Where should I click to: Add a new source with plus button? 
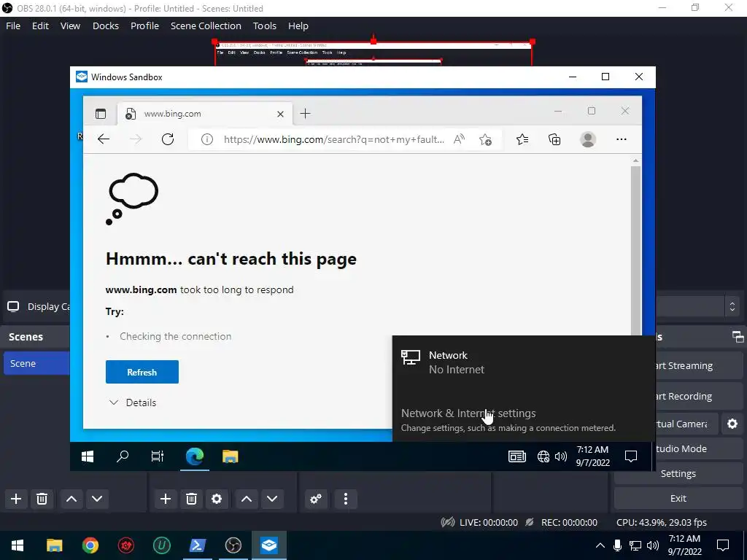coord(166,499)
